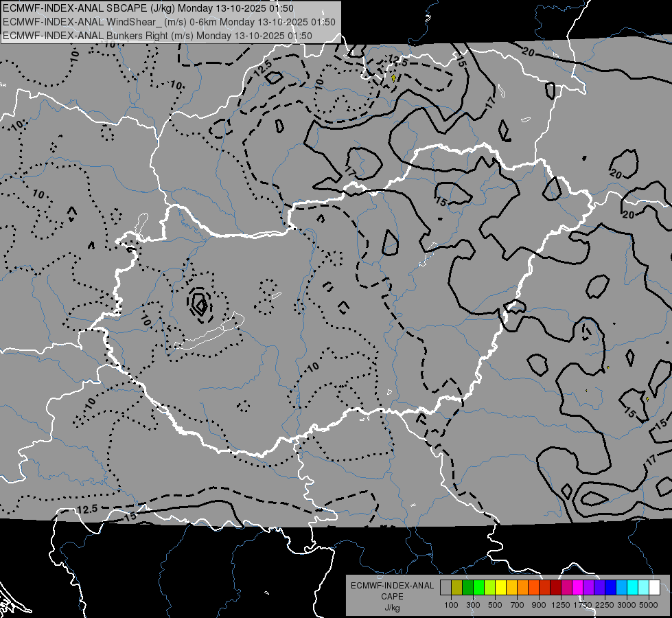The height and width of the screenshot is (618, 672).
Task: Pick the olive swatch in the CAPE legend
Action: tap(456, 588)
